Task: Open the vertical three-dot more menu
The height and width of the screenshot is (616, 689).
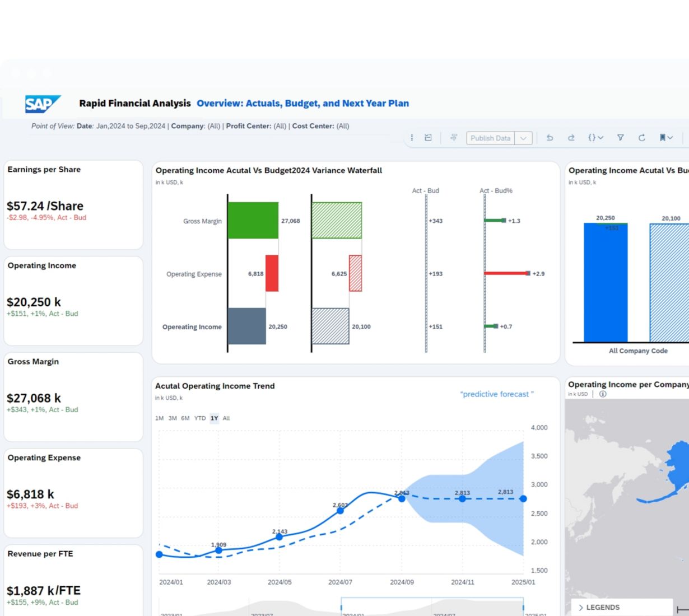Action: [412, 138]
